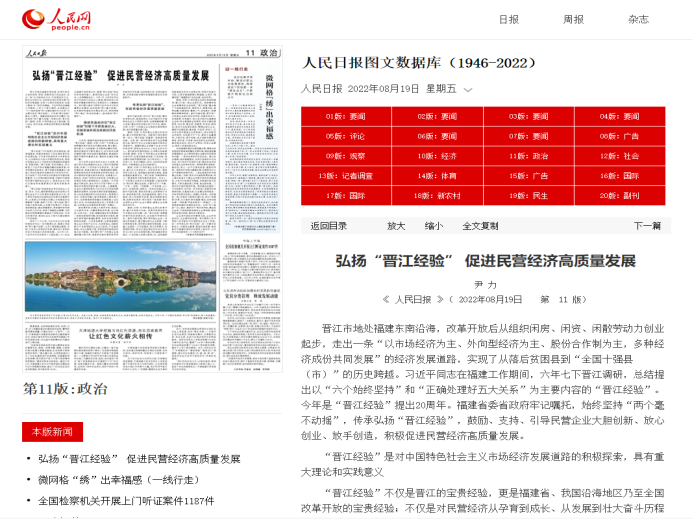This screenshot has height=519, width=693.
Task: Click the date 2022年08月19日 beside 人民日报
Action: (383, 89)
